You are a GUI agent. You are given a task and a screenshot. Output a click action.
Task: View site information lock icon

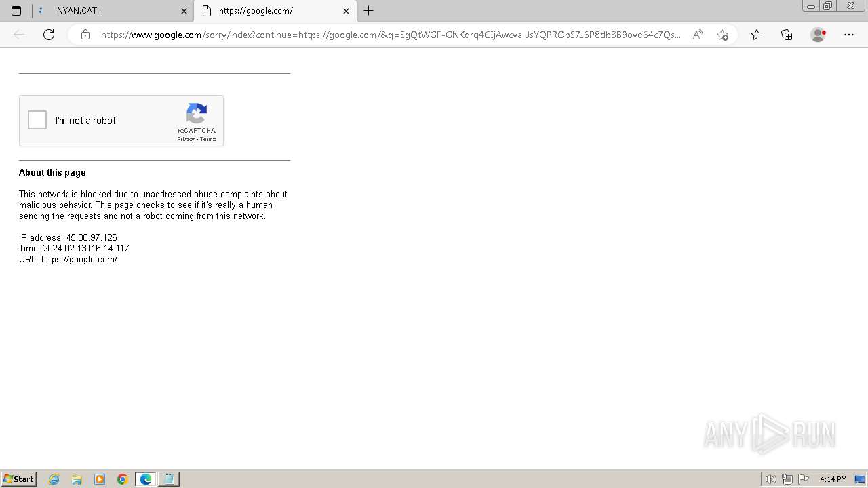(x=85, y=35)
